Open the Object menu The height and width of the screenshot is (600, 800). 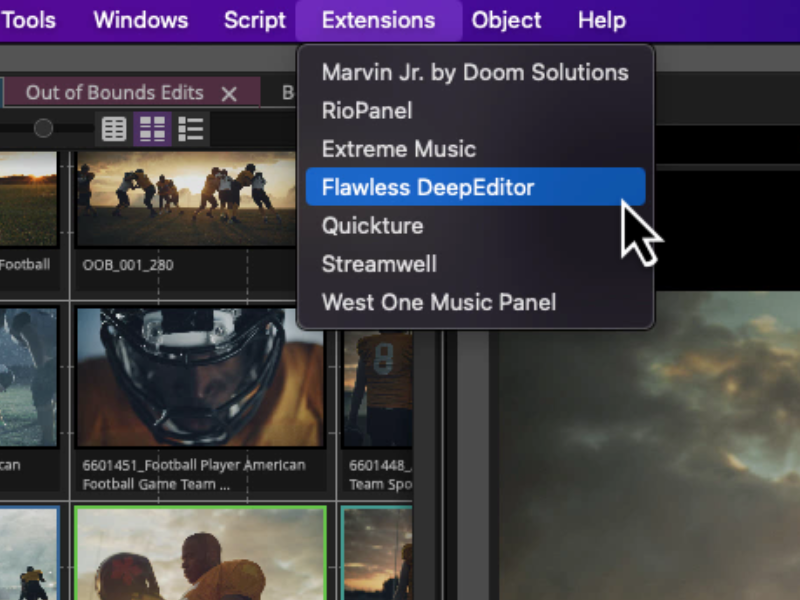coord(506,20)
